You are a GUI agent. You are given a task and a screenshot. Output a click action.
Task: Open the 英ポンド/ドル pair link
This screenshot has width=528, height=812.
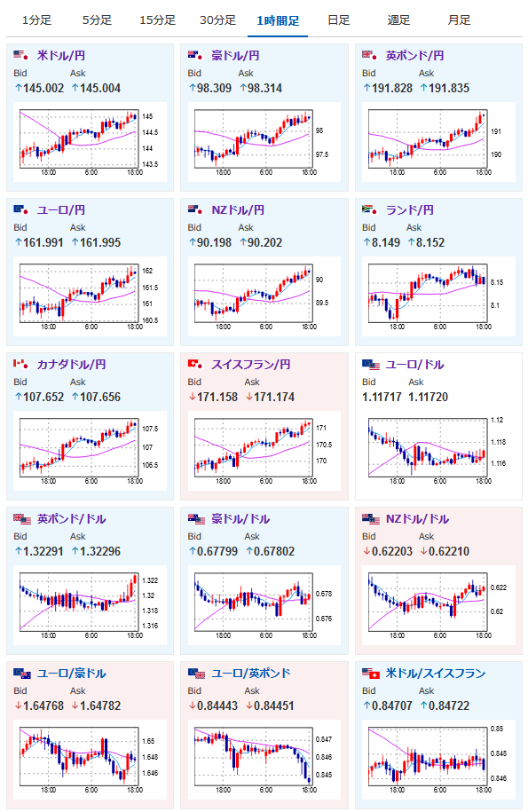(71, 518)
